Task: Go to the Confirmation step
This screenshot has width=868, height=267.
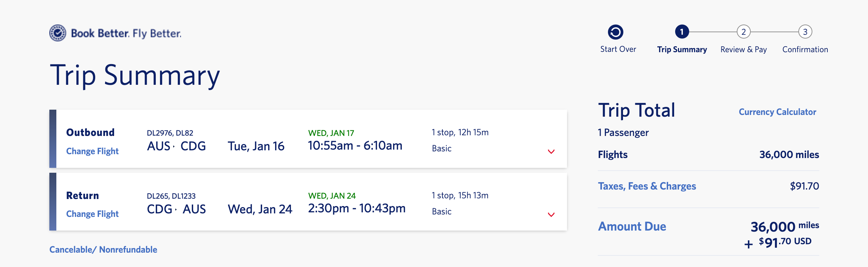Action: click(x=805, y=49)
